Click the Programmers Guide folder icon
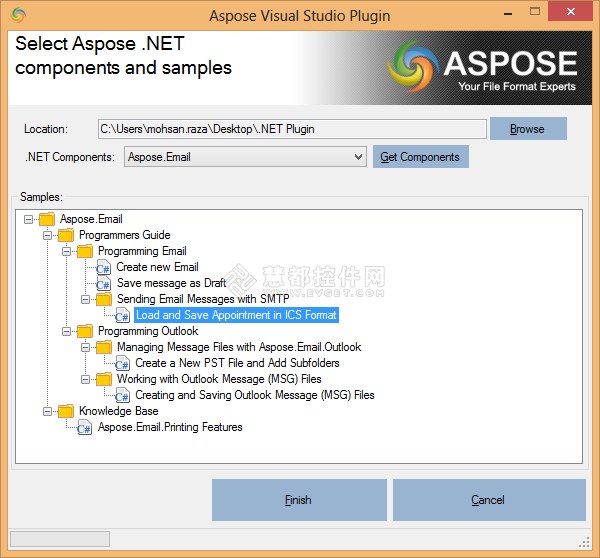The image size is (600, 558). [66, 235]
